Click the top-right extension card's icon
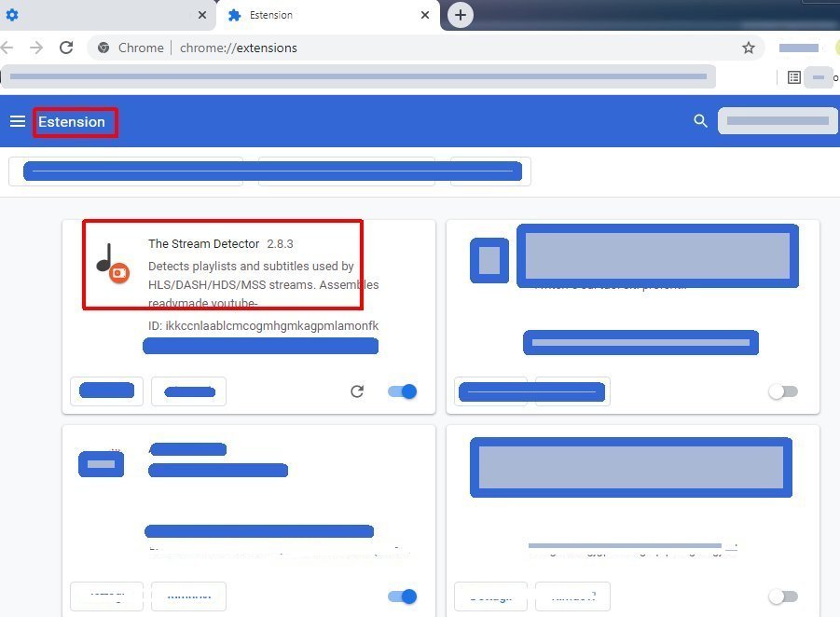 489,260
